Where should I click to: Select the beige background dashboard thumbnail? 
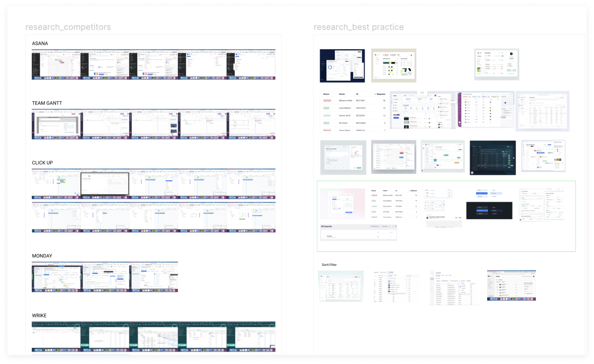click(394, 66)
